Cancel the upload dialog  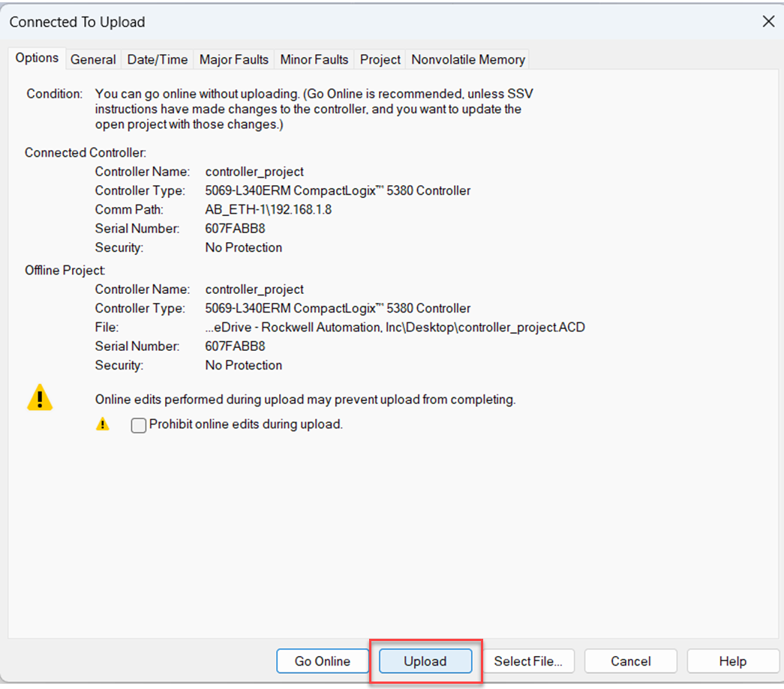tap(630, 661)
